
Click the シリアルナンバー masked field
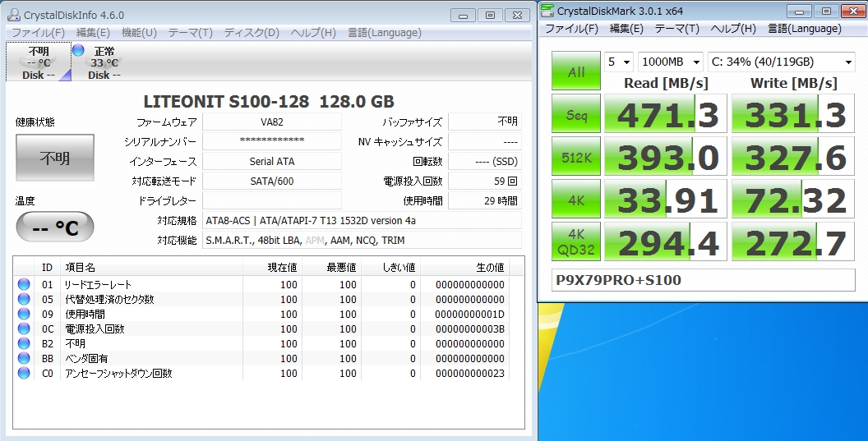[272, 141]
